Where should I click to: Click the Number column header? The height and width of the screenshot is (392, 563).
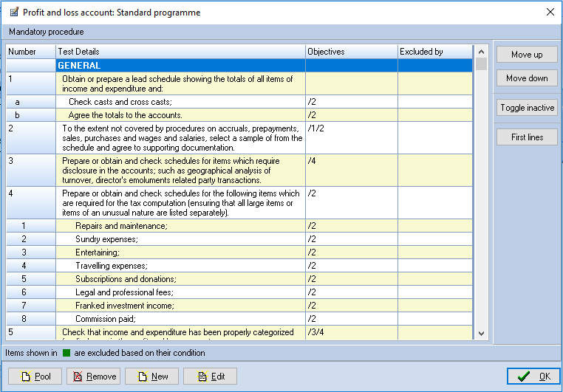31,52
